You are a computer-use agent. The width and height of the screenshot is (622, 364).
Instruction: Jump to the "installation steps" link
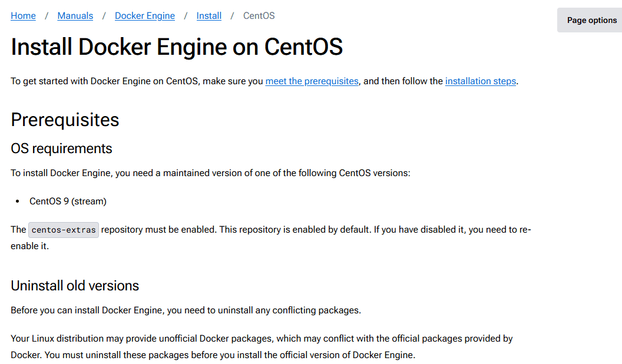pos(480,81)
